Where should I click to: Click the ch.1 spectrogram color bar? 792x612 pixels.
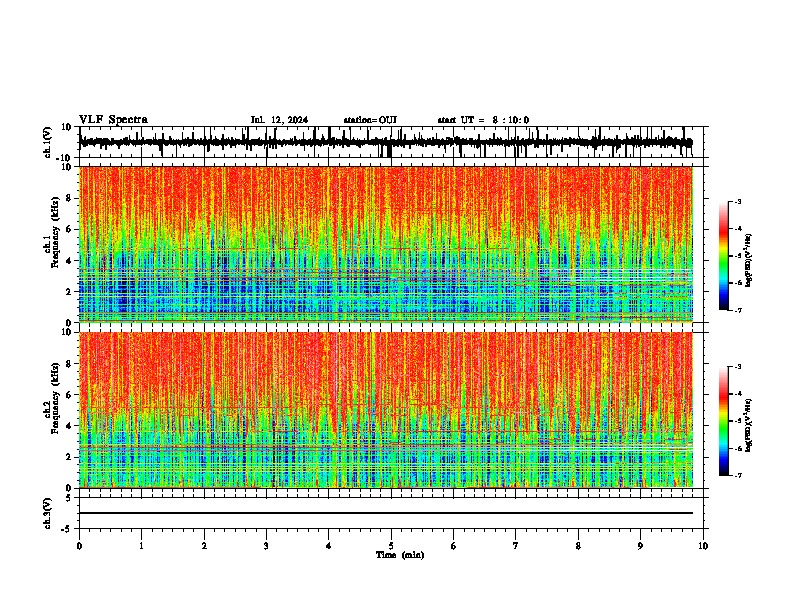point(724,256)
